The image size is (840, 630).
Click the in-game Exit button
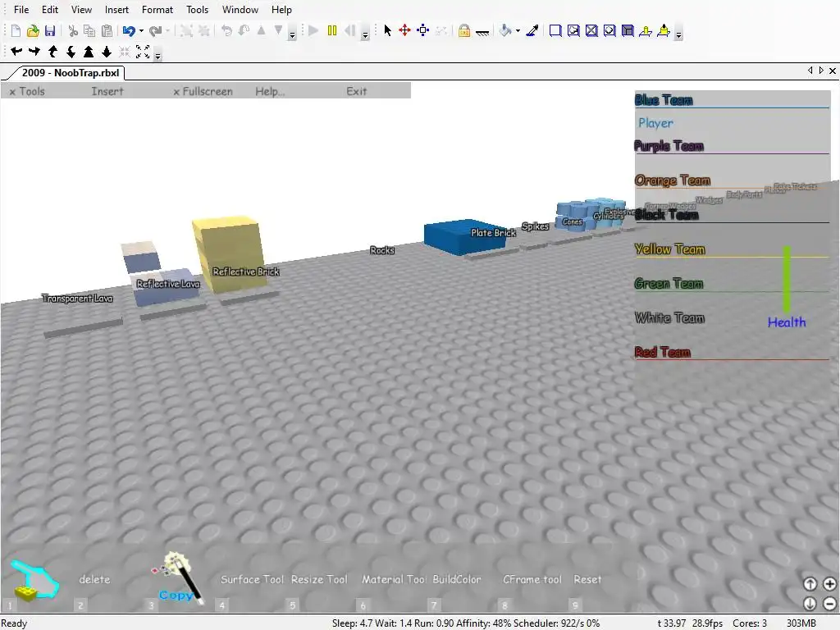[356, 92]
